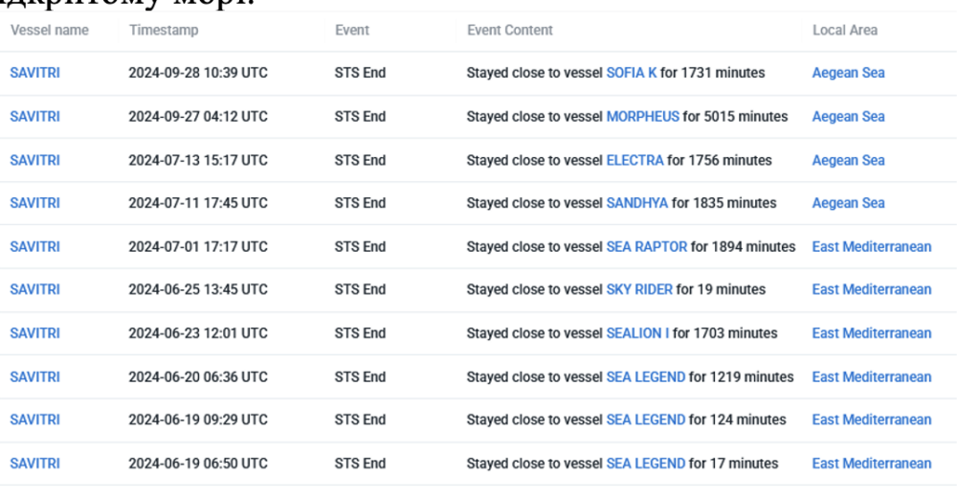The height and width of the screenshot is (500, 980).
Task: Open SEA LEGEND link in 17 minutes row
Action: [645, 464]
